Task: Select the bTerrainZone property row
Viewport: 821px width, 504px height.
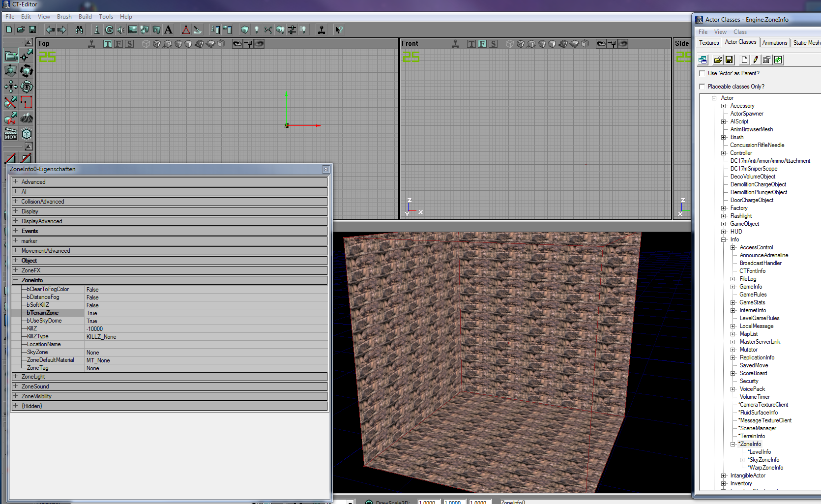Action: 43,313
